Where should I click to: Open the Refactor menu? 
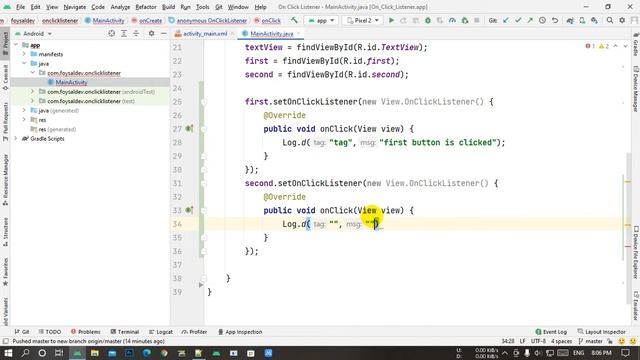[x=146, y=7]
